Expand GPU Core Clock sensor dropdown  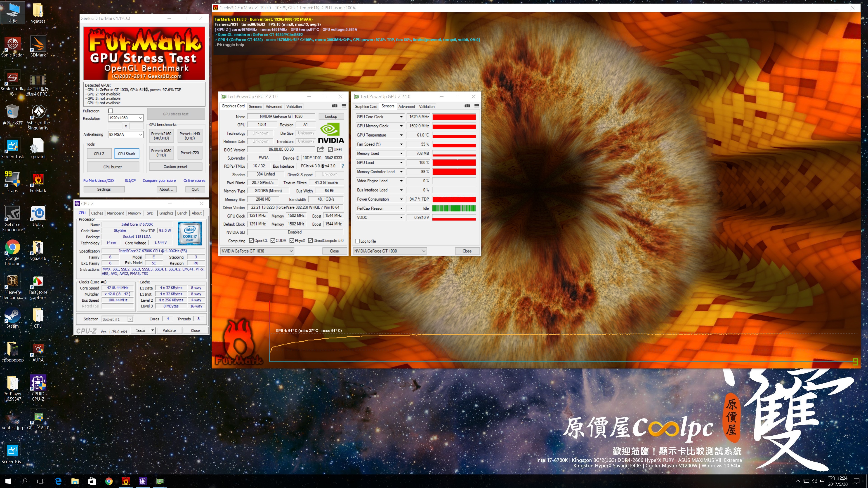[x=401, y=117]
